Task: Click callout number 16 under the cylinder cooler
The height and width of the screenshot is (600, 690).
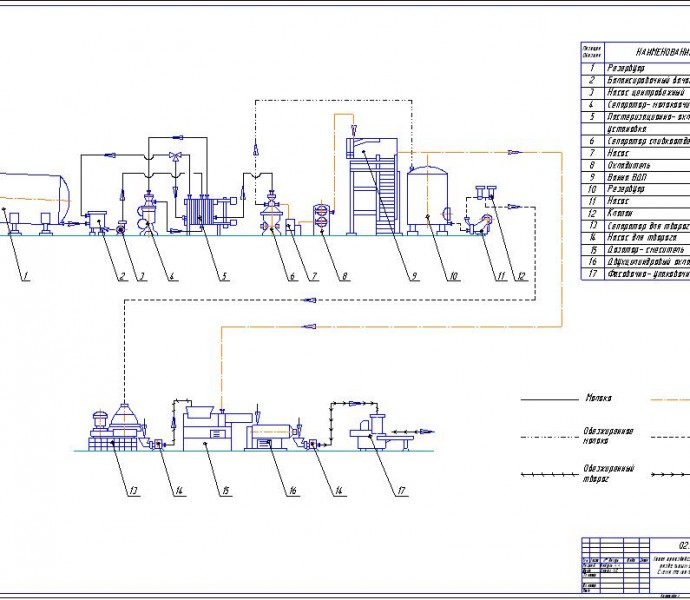Action: point(292,491)
